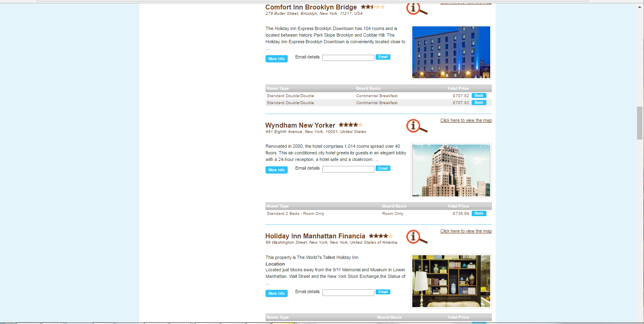644x324 pixels.
Task: Click the Email details label for Comfort Inn Brooklyn Bridge
Action: (308, 57)
